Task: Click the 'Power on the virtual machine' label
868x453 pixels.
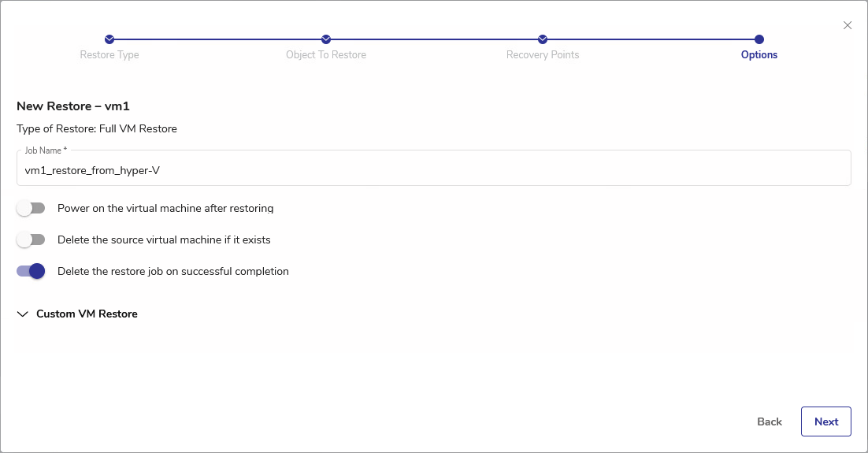Action: (165, 209)
